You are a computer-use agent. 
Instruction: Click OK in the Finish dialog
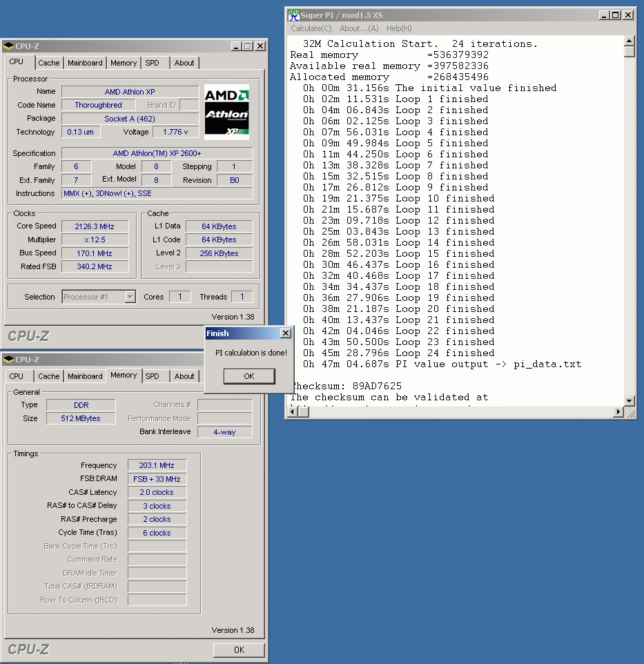249,376
